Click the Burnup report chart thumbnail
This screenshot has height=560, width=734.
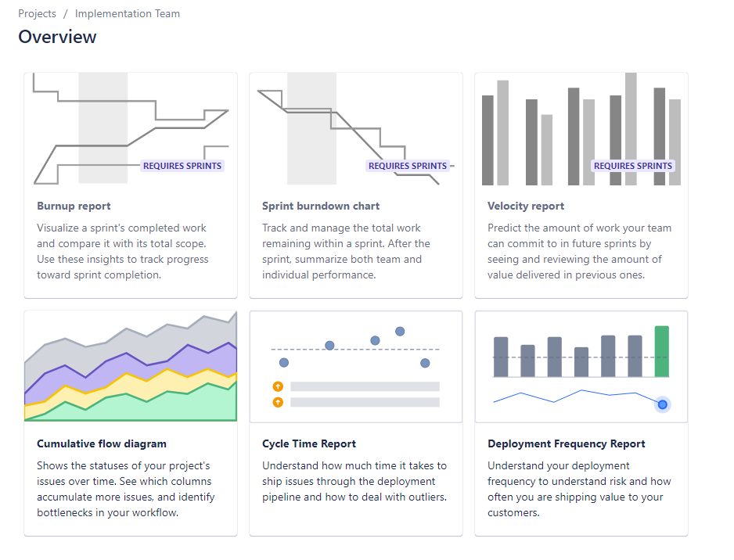click(131, 128)
